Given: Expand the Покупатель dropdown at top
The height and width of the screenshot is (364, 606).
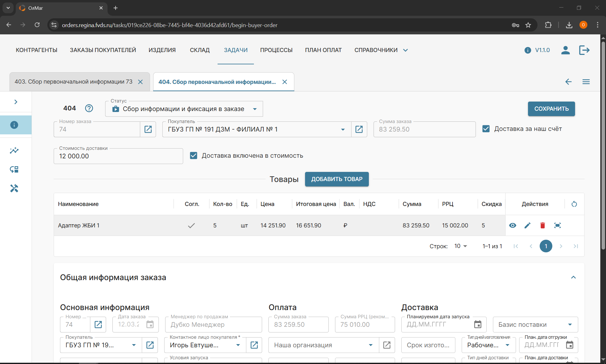Looking at the screenshot, I should [x=343, y=129].
